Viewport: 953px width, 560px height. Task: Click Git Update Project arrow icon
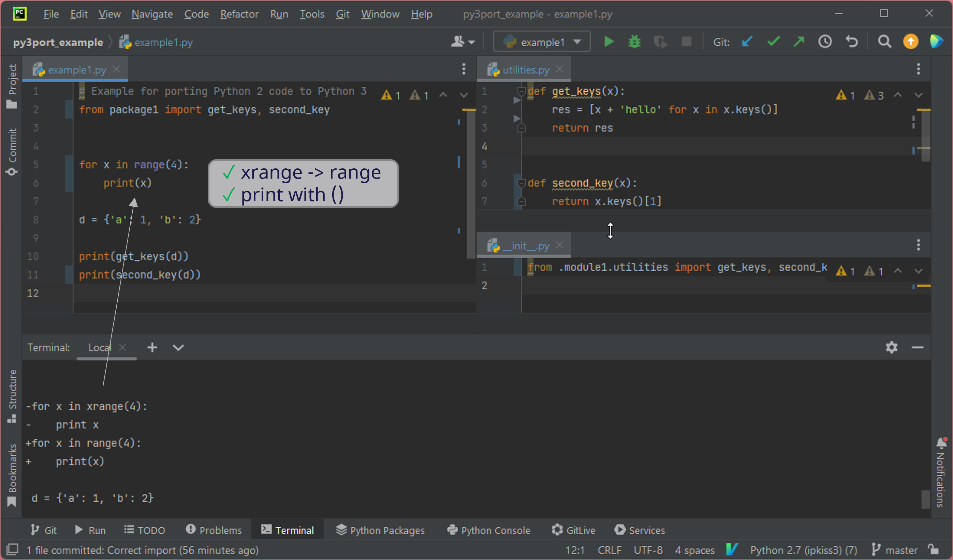[x=747, y=42]
